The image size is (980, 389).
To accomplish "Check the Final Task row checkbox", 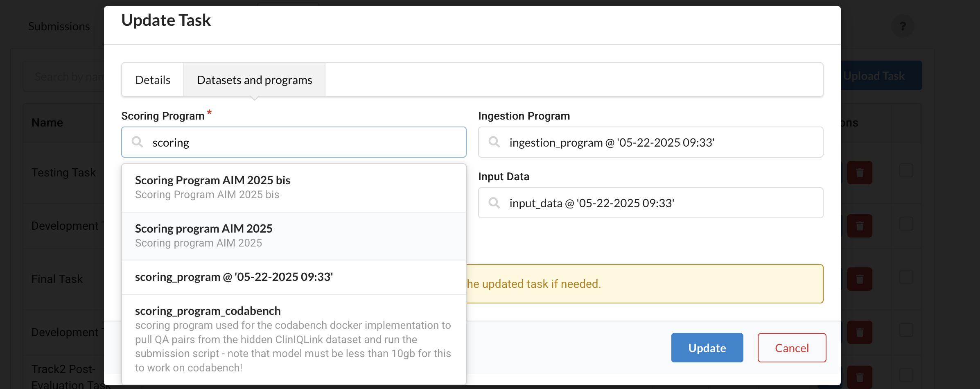I will (906, 277).
